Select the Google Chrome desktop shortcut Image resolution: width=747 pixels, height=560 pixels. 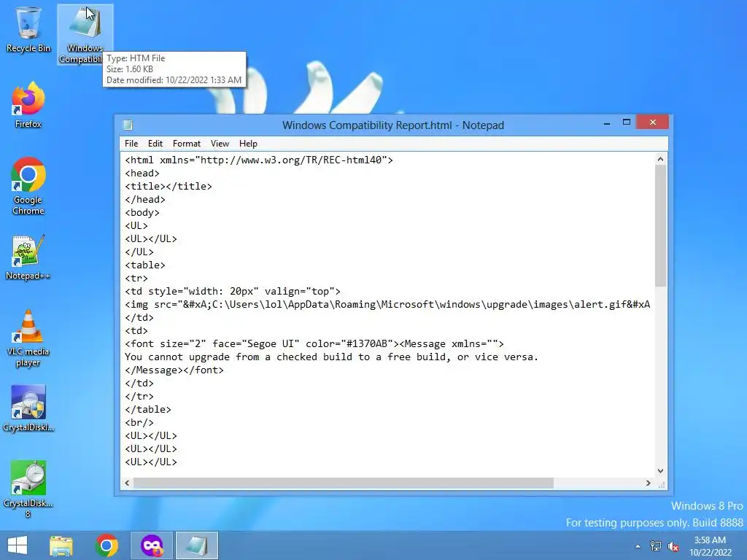point(28,186)
